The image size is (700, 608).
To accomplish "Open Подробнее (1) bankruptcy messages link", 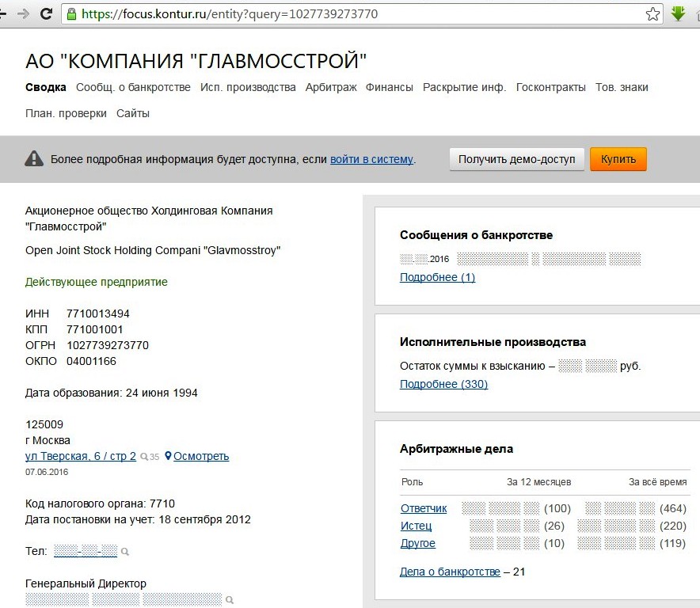I will pyautogui.click(x=437, y=277).
